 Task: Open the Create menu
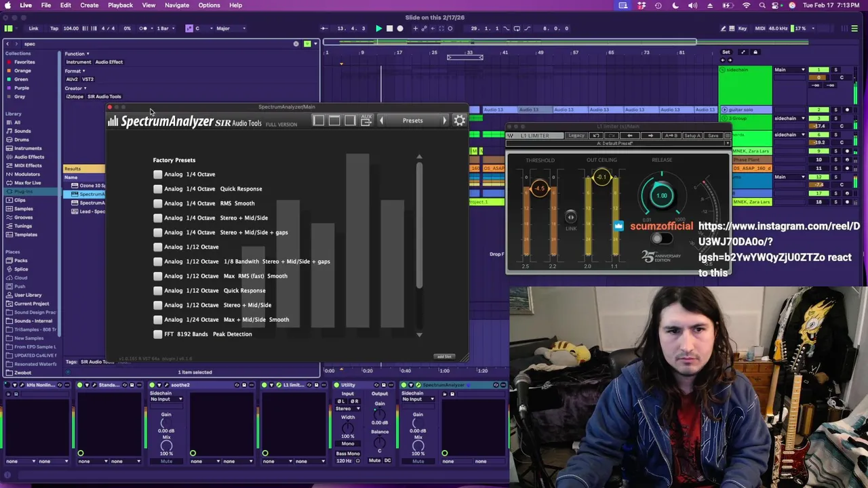[89, 5]
